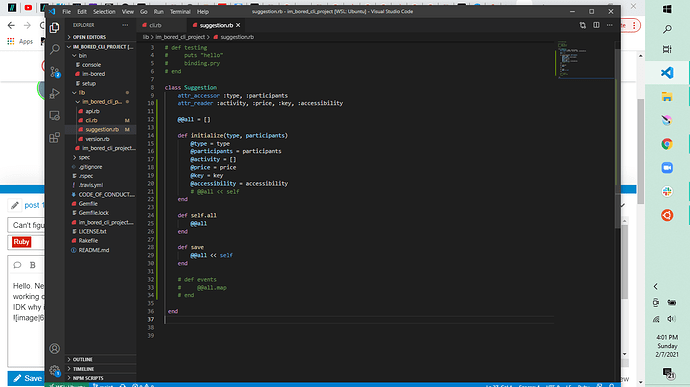Open the Accounts menu icon
This screenshot has height=387, width=690.
tap(55, 349)
